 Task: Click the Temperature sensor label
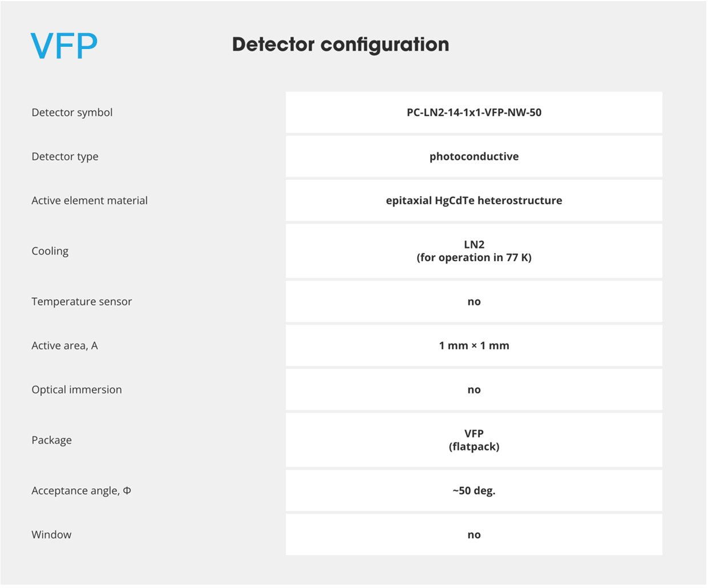(x=82, y=301)
